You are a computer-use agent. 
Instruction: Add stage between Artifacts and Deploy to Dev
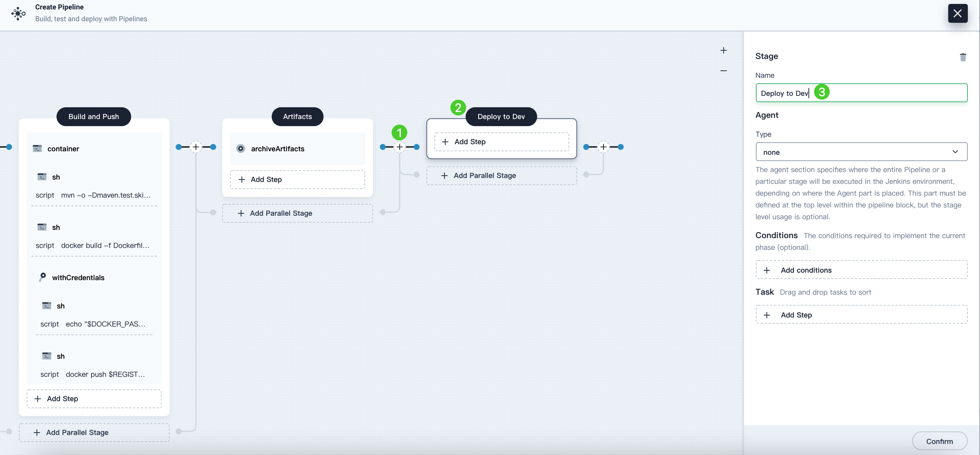pyautogui.click(x=399, y=147)
